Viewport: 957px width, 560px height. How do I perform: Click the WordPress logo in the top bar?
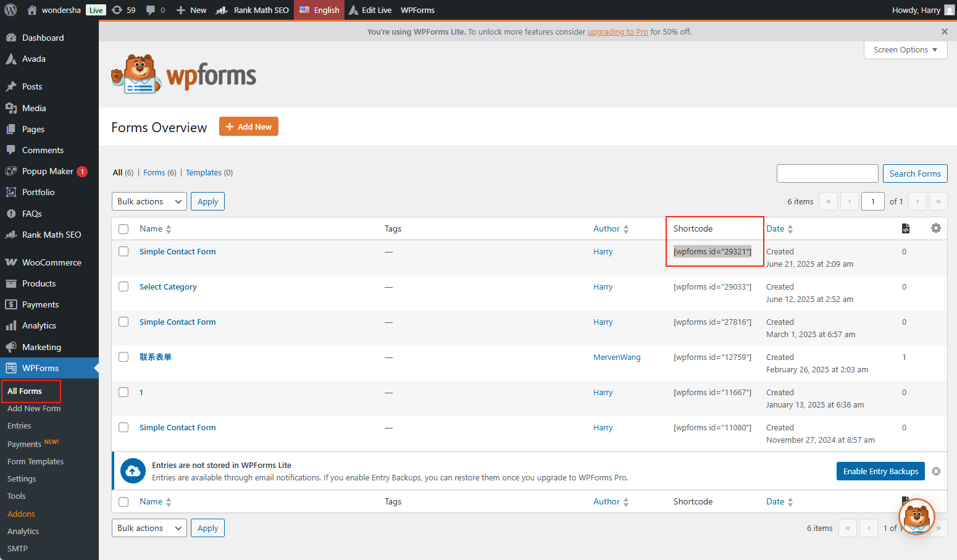click(x=10, y=10)
